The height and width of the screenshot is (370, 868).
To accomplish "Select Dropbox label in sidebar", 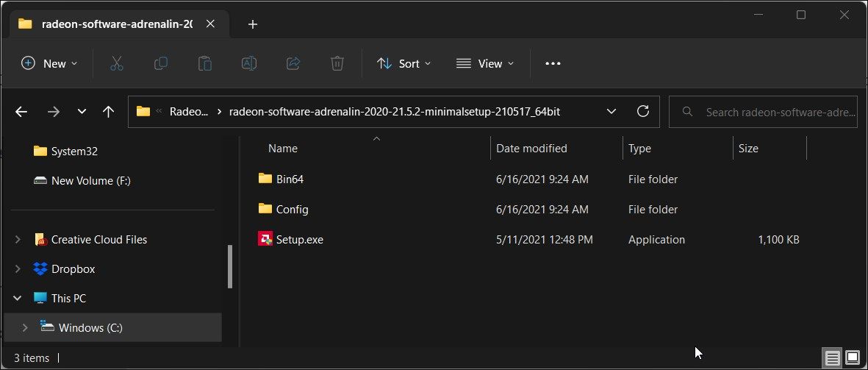I will click(73, 268).
